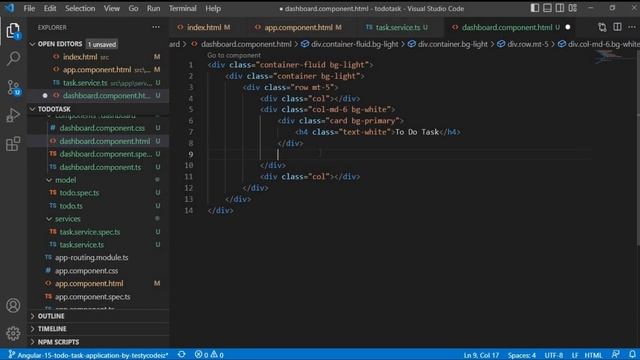This screenshot has height=360, width=640.
Task: Click the Synchronize Changes icon in status bar
Action: [x=182, y=355]
